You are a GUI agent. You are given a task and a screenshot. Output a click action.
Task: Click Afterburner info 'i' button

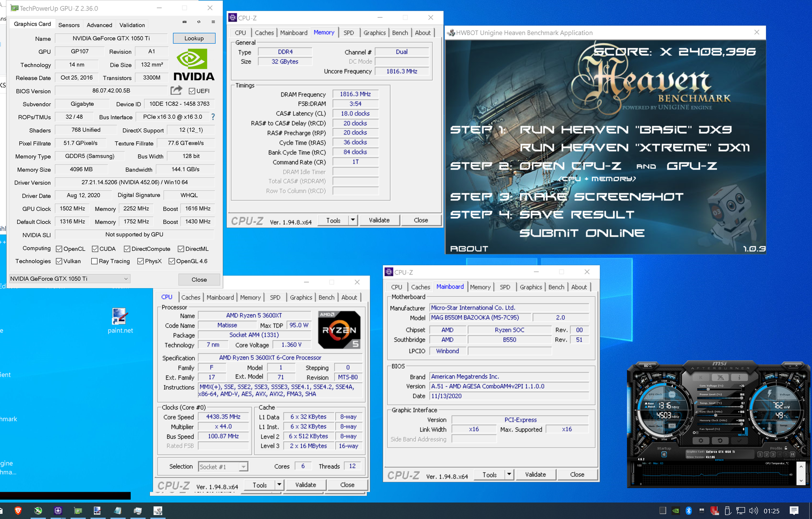pyautogui.click(x=739, y=378)
